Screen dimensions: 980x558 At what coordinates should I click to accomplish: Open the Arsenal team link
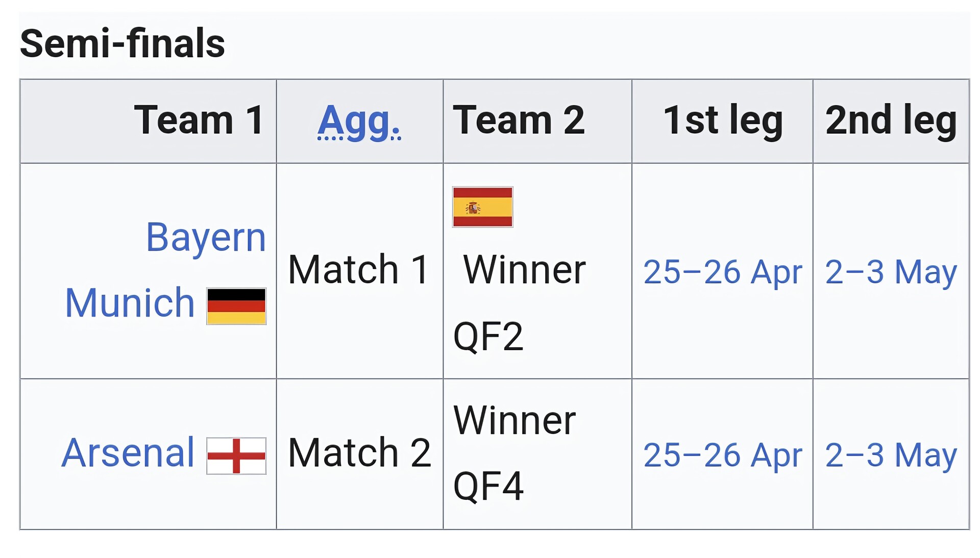click(x=128, y=453)
